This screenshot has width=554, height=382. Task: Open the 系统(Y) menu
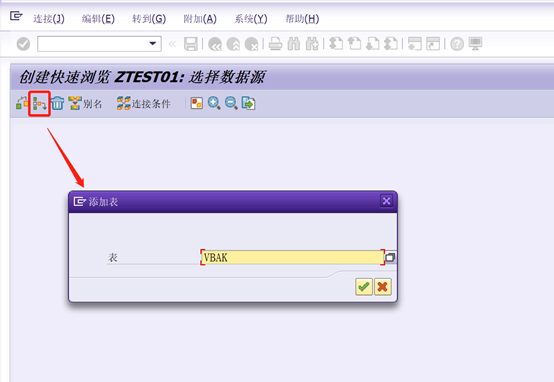coord(251,19)
